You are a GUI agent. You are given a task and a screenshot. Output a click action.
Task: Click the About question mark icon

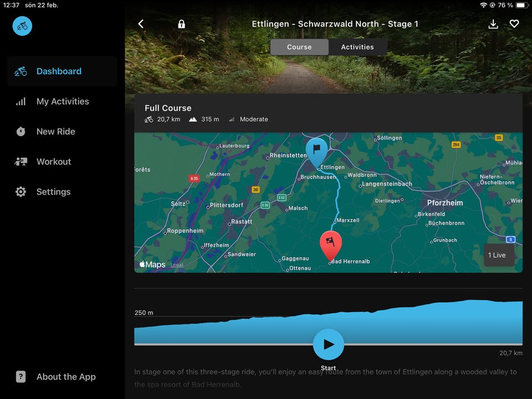click(x=21, y=377)
